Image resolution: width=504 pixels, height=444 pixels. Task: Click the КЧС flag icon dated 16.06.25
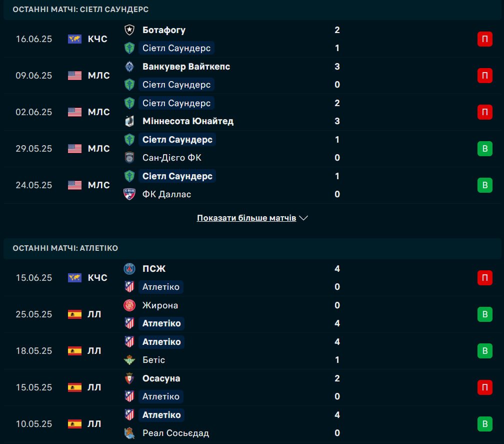point(74,39)
